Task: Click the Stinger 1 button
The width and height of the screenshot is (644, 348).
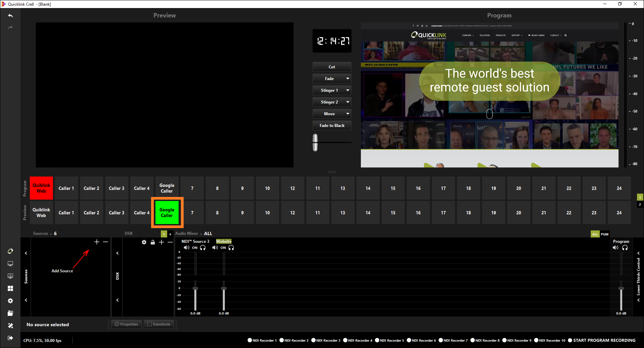Action: 329,90
